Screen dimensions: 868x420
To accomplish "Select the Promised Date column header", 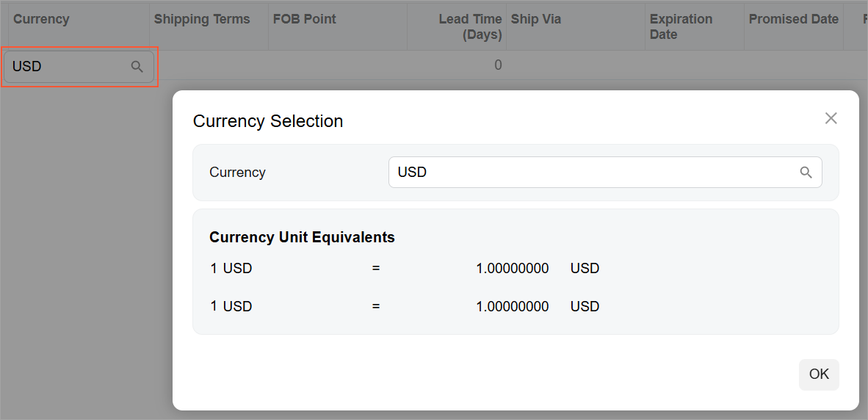I will point(794,20).
